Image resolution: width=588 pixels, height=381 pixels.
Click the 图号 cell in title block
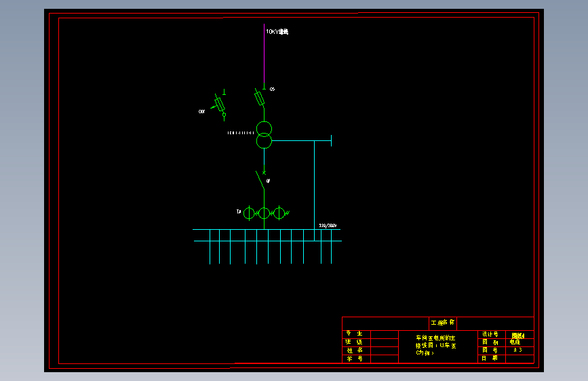click(x=492, y=350)
